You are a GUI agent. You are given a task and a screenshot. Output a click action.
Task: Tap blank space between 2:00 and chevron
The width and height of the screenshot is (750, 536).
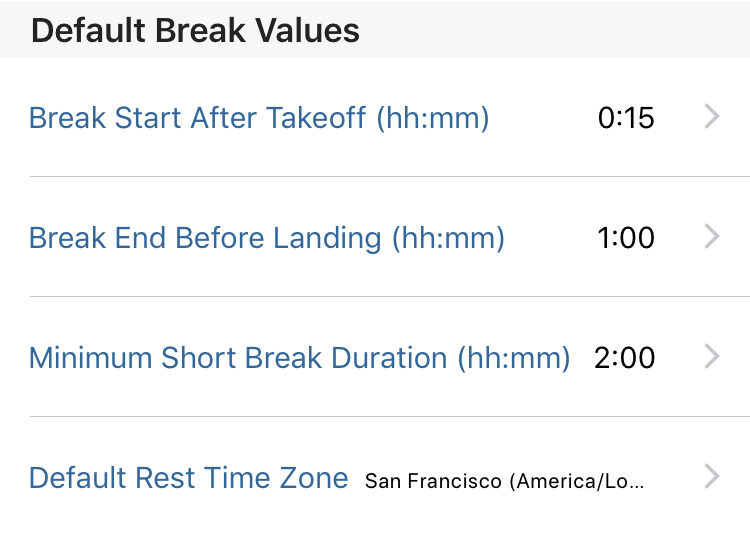coord(680,358)
